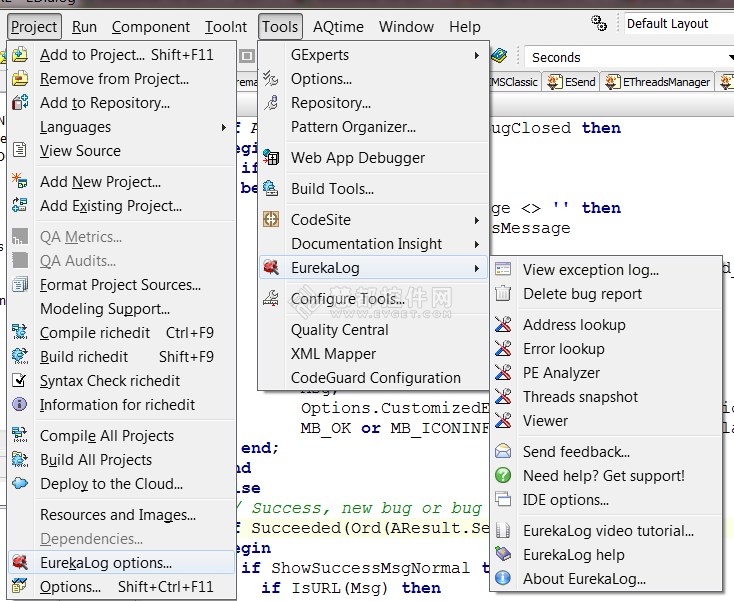
Task: Click the Address lookup tools icon
Action: [503, 324]
